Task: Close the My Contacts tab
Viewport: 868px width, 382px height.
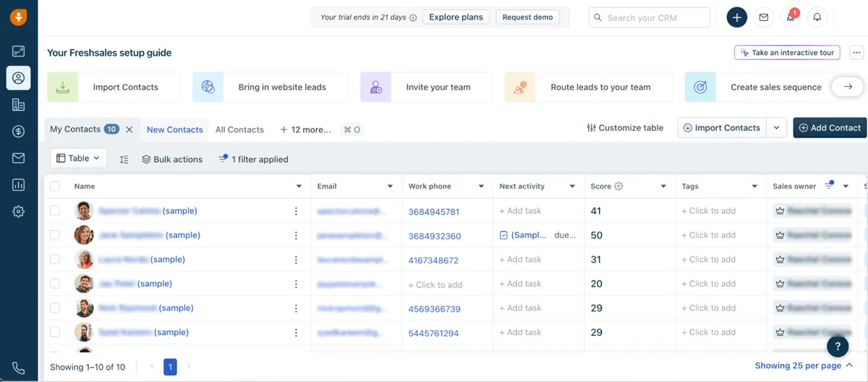Action: (x=129, y=130)
